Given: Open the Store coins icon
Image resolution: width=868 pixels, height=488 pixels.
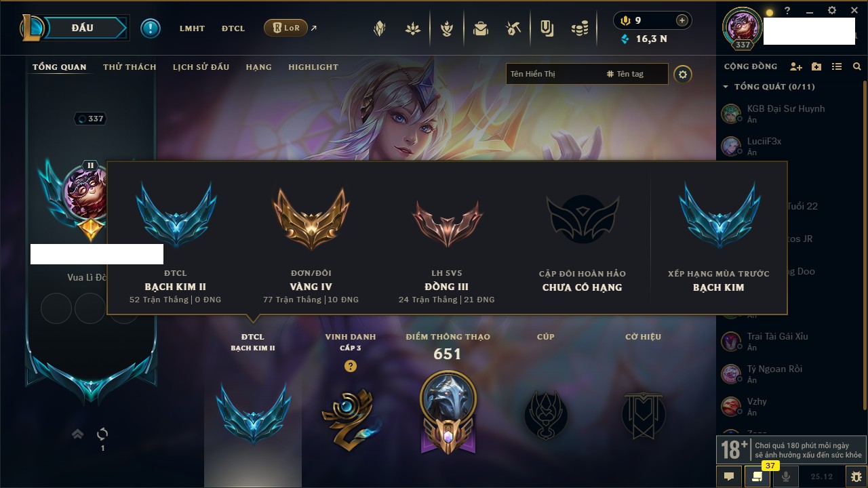Looking at the screenshot, I should (x=579, y=28).
